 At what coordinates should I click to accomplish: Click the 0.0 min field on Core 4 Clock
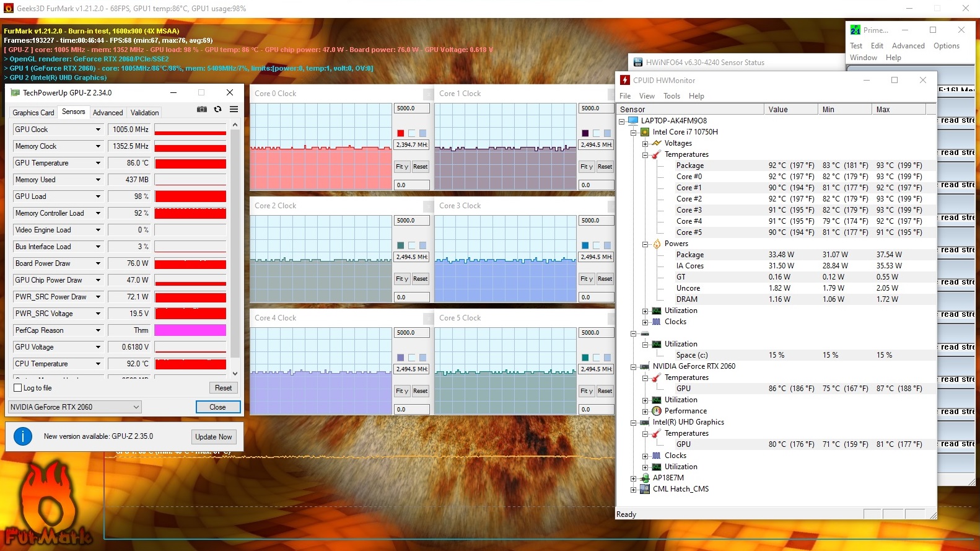click(x=411, y=410)
